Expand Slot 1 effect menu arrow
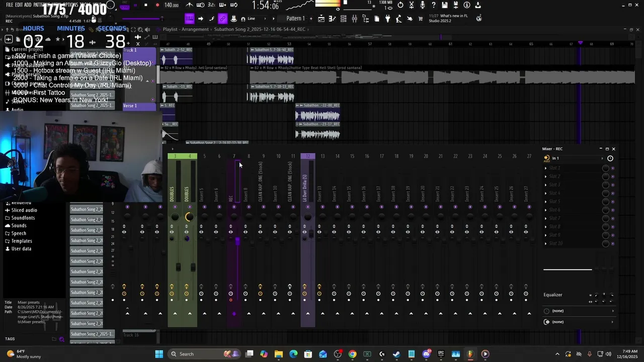The image size is (644, 362). (x=545, y=168)
